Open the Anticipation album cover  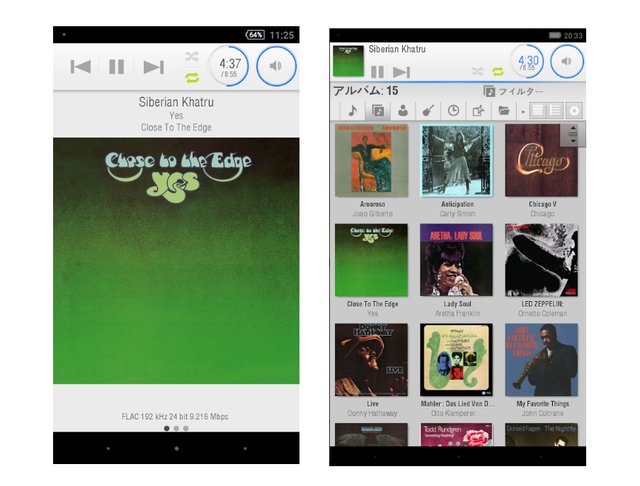pyautogui.click(x=457, y=161)
